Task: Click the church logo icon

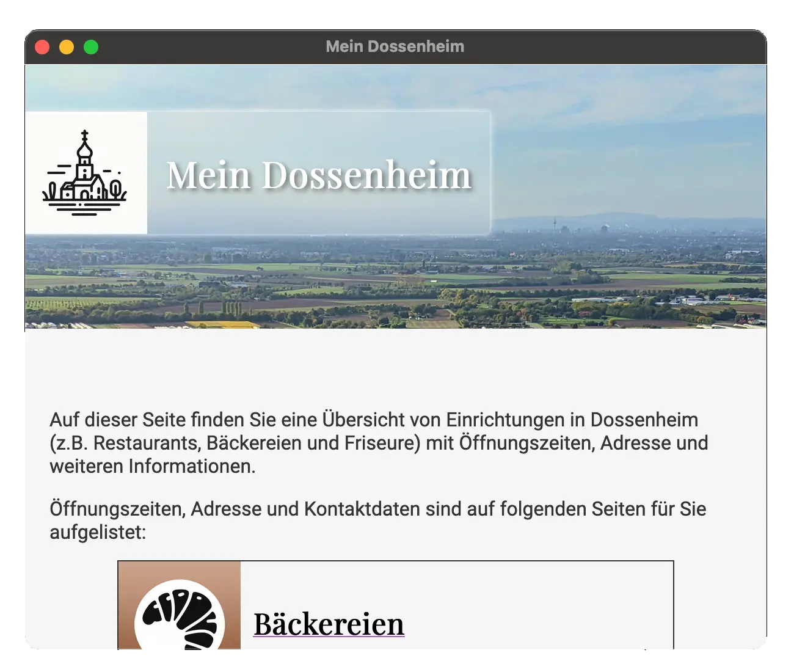Action: click(86, 173)
